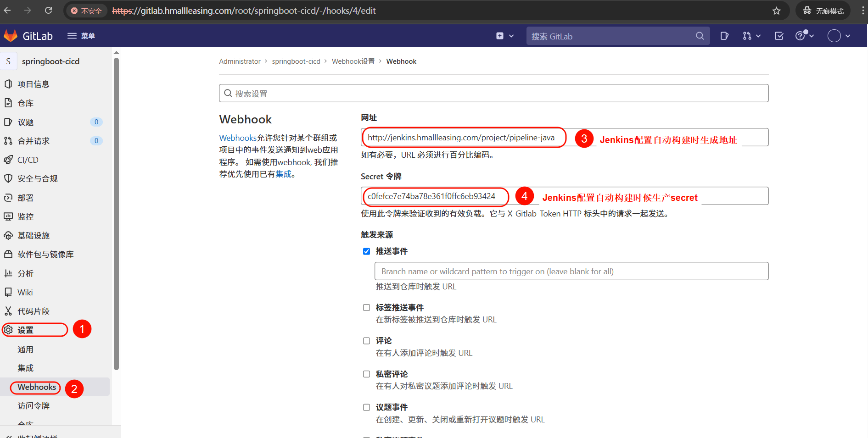Open the to-do list icon
868x438 pixels.
pyautogui.click(x=779, y=36)
